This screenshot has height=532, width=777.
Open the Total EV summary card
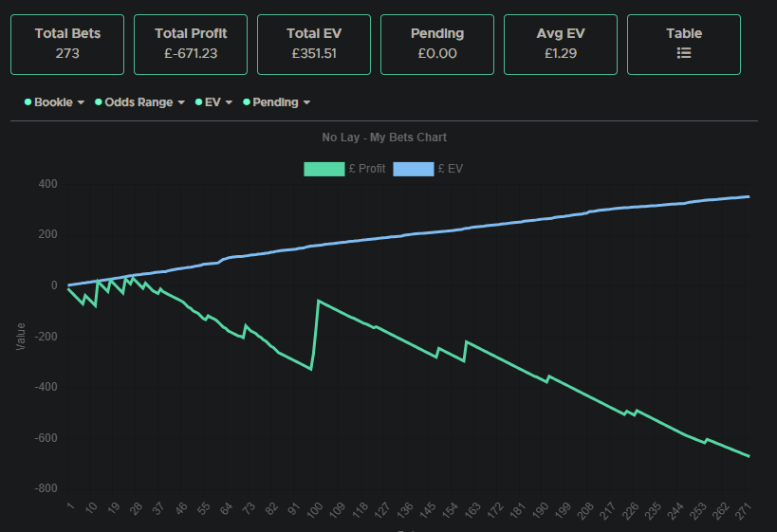coord(314,44)
